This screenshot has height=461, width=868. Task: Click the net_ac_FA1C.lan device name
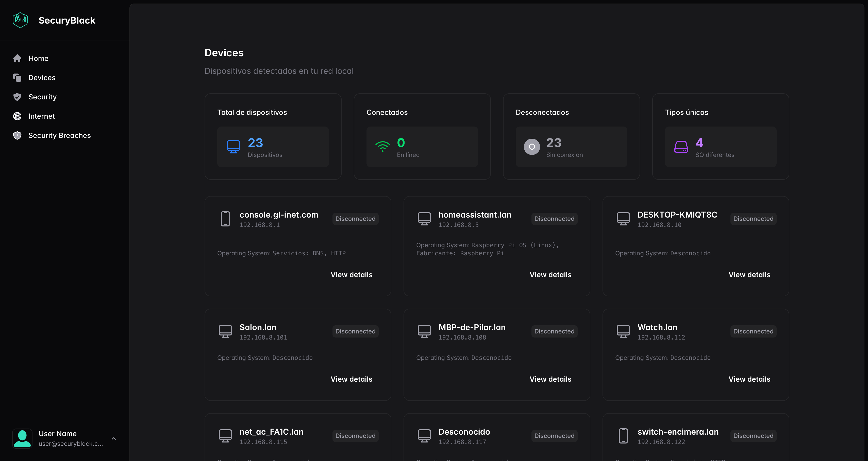(272, 432)
